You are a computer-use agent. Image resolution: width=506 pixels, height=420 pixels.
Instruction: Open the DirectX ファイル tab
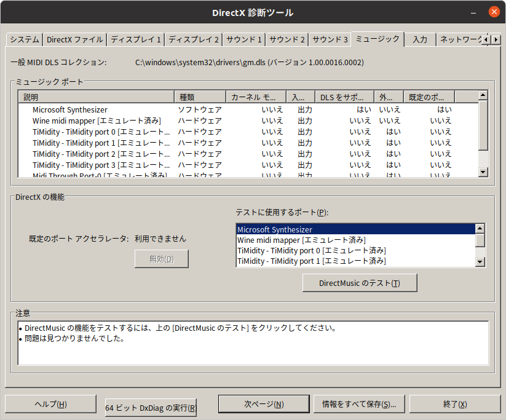pos(75,40)
